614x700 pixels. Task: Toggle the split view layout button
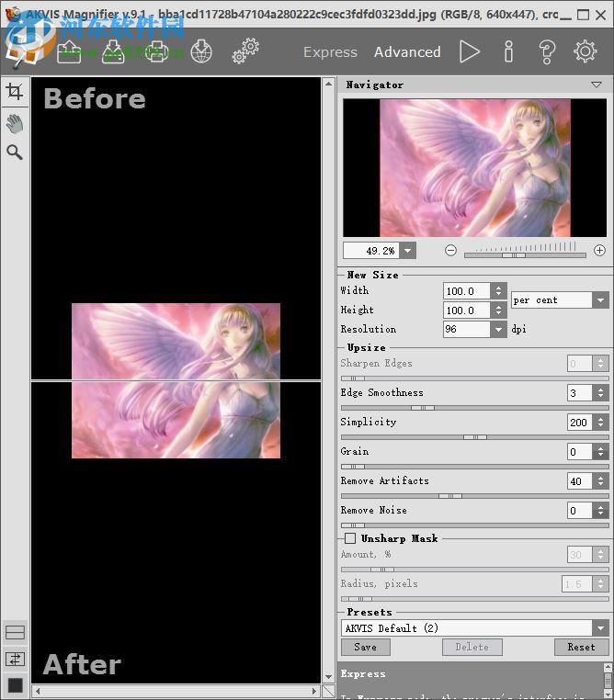(x=15, y=633)
